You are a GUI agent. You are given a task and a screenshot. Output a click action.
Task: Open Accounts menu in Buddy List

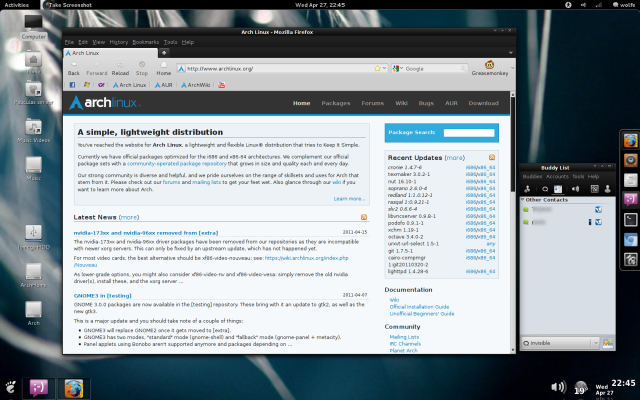tap(557, 176)
